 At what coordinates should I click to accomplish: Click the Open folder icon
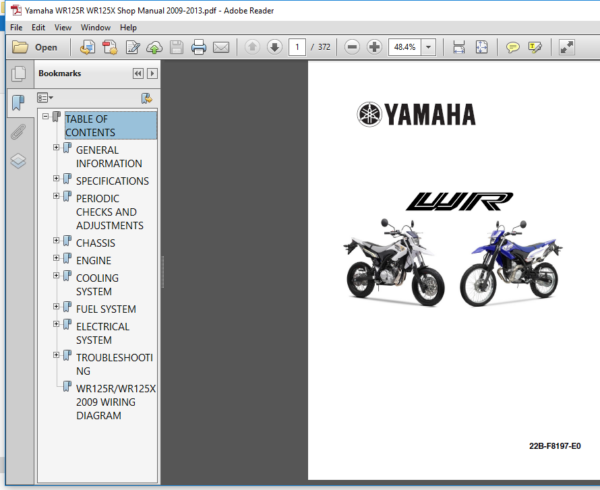pos(20,47)
